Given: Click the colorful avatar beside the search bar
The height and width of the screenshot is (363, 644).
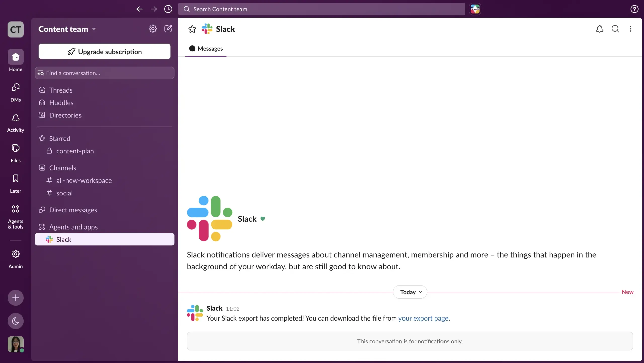Looking at the screenshot, I should pyautogui.click(x=475, y=9).
